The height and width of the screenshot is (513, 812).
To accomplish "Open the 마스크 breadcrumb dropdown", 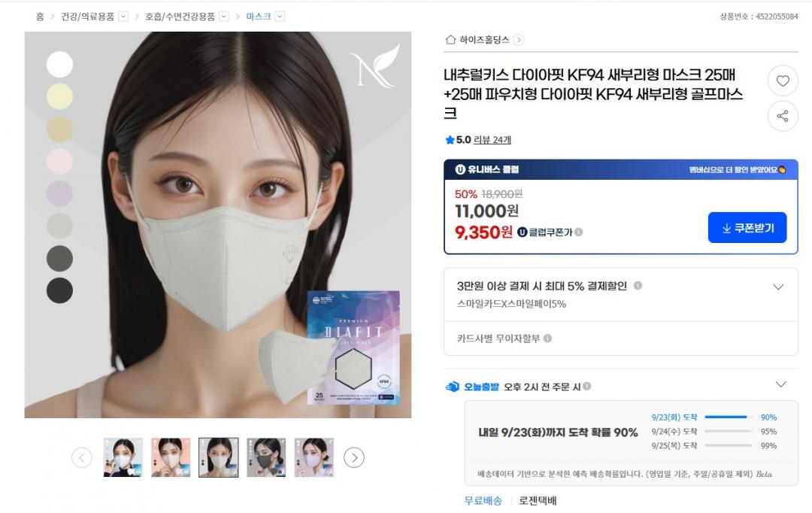I will click(x=280, y=17).
